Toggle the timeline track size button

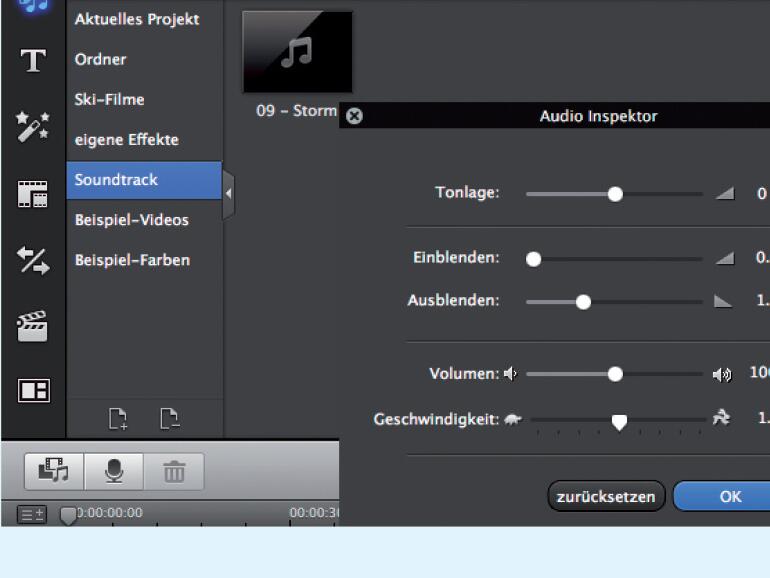tap(32, 514)
